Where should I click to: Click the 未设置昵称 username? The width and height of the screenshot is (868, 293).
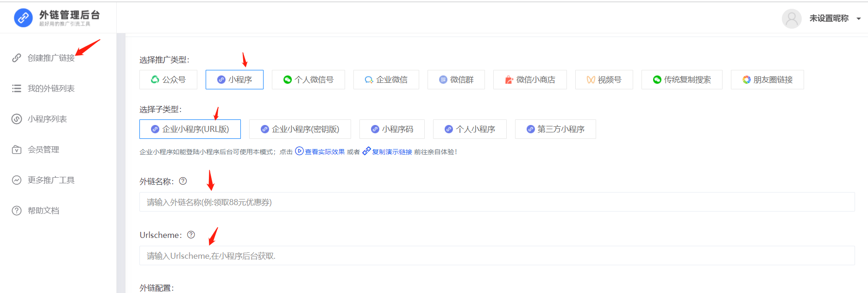coord(829,19)
